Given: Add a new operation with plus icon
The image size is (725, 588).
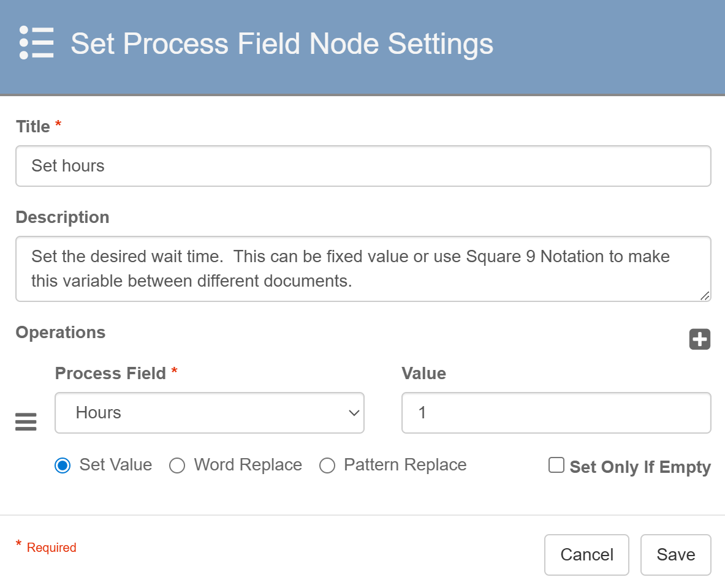Looking at the screenshot, I should [699, 339].
